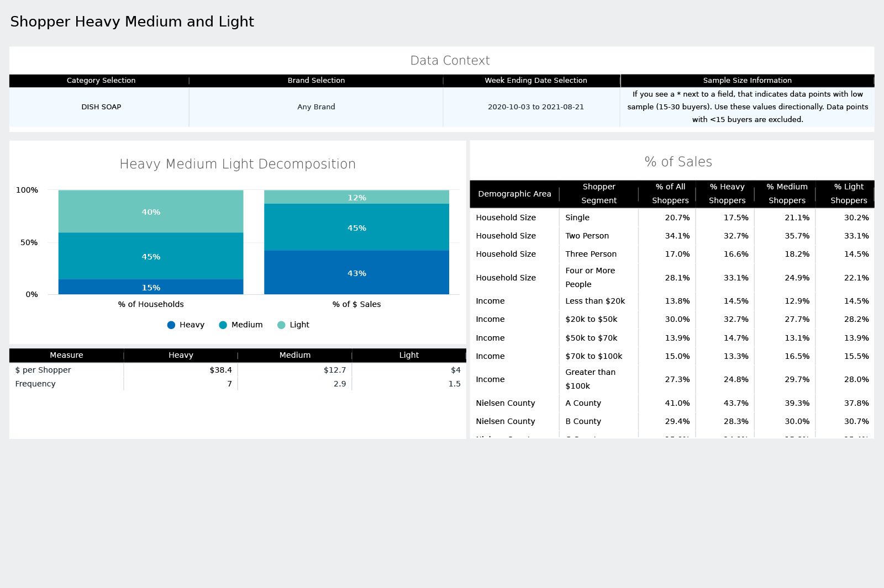Open the Brand Selection field showing Any Brand
Viewport: 884px width, 588px height.
(x=316, y=107)
